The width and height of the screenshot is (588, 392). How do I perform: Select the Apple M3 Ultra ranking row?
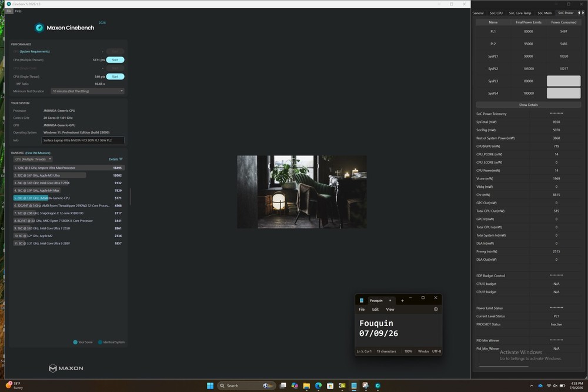point(68,175)
